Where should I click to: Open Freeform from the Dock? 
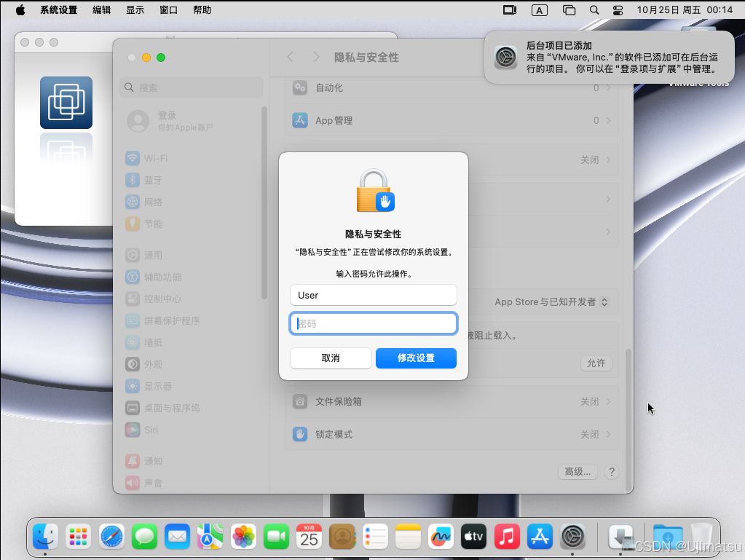pyautogui.click(x=441, y=536)
